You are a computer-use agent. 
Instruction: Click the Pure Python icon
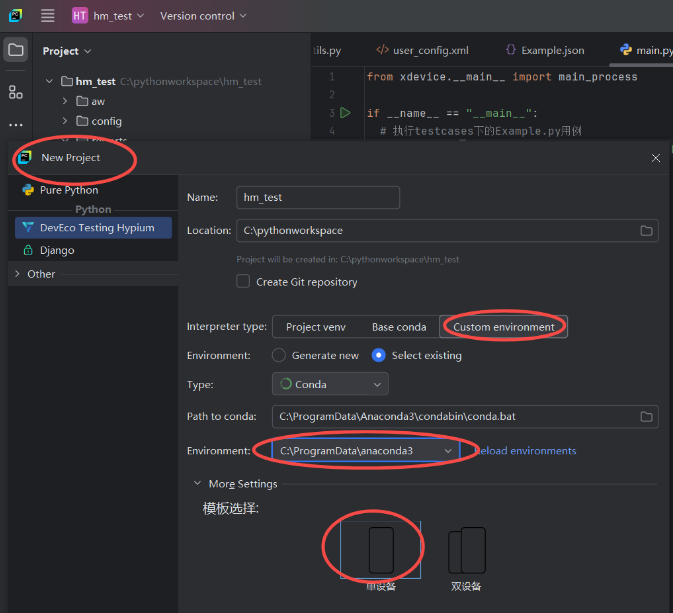click(x=28, y=190)
